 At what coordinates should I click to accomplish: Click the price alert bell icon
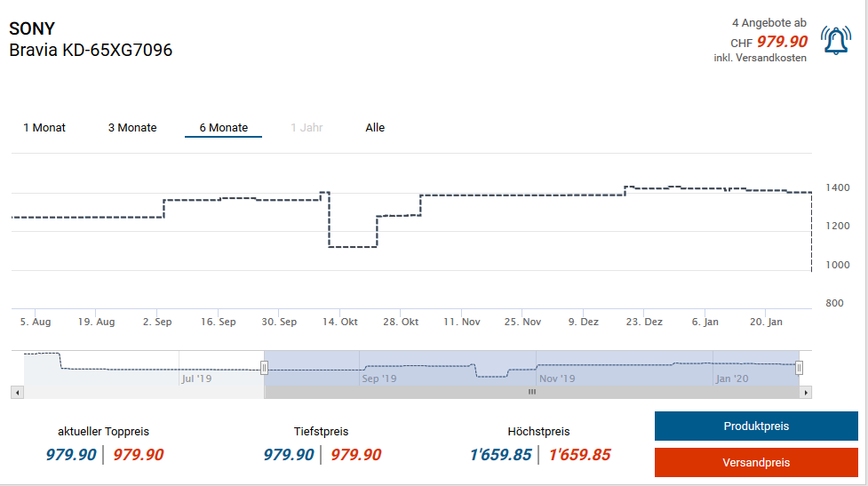point(835,41)
